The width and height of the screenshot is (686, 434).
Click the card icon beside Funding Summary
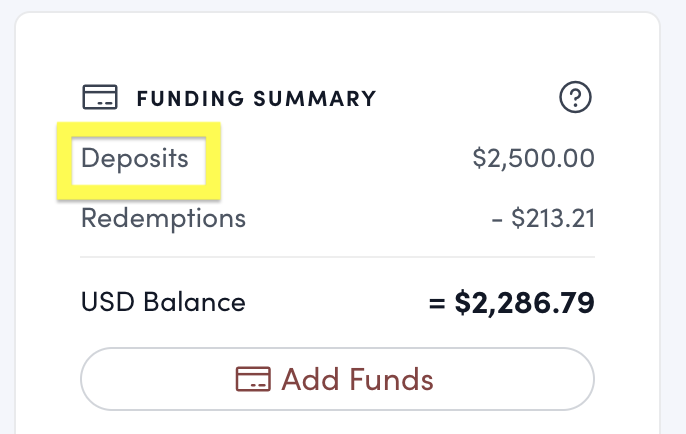click(x=100, y=98)
